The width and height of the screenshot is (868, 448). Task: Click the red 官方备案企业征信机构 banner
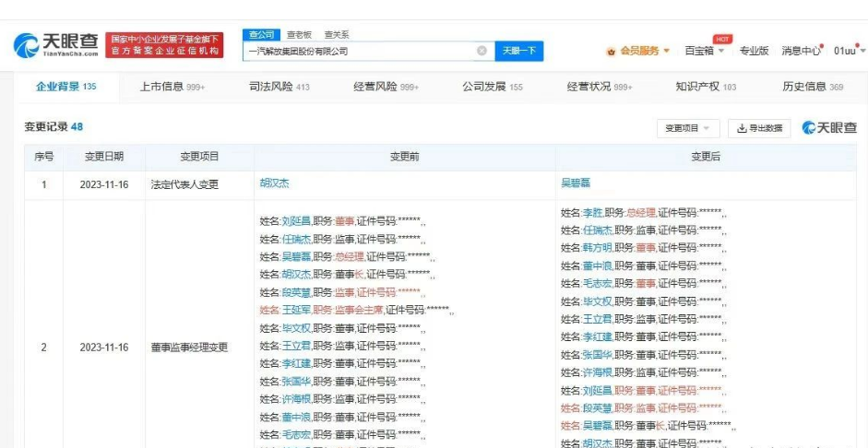coord(164,45)
